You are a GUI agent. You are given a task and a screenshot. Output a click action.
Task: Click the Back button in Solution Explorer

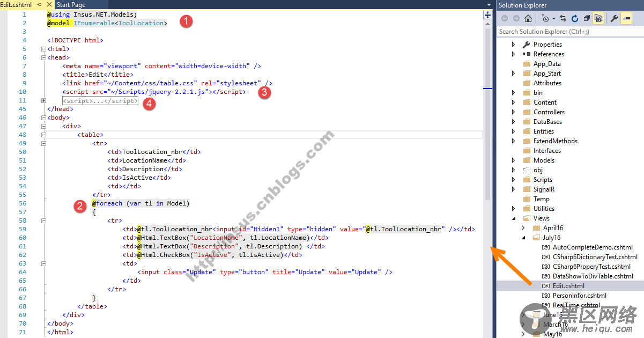505,18
